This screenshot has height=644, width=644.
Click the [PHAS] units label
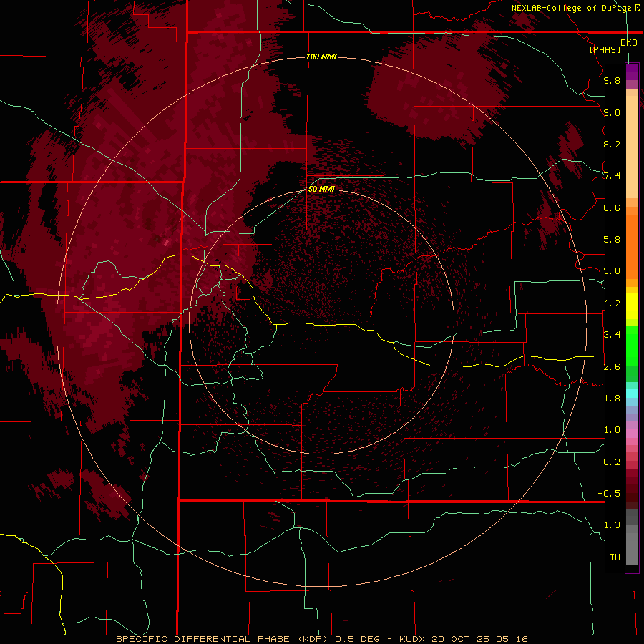(x=605, y=49)
